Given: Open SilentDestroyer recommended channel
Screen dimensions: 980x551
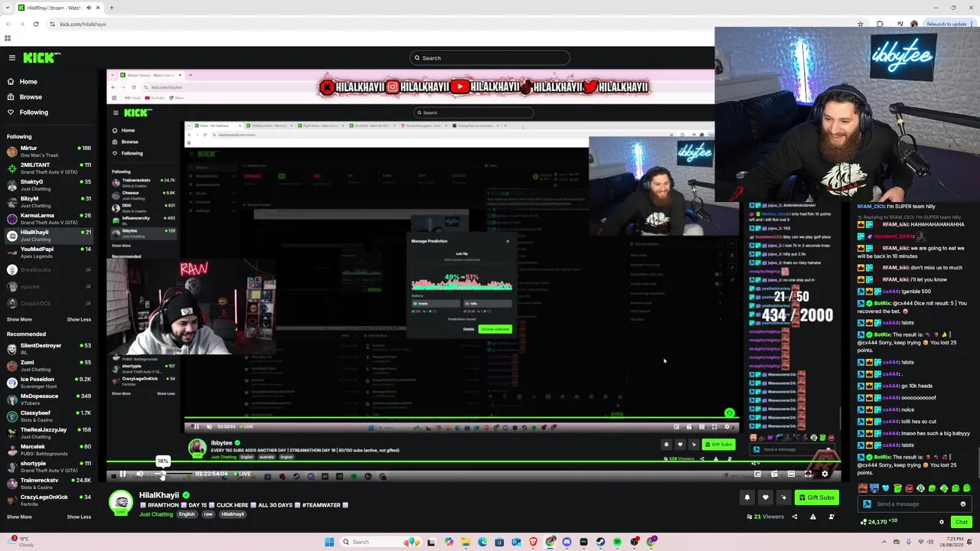Looking at the screenshot, I should (x=49, y=348).
